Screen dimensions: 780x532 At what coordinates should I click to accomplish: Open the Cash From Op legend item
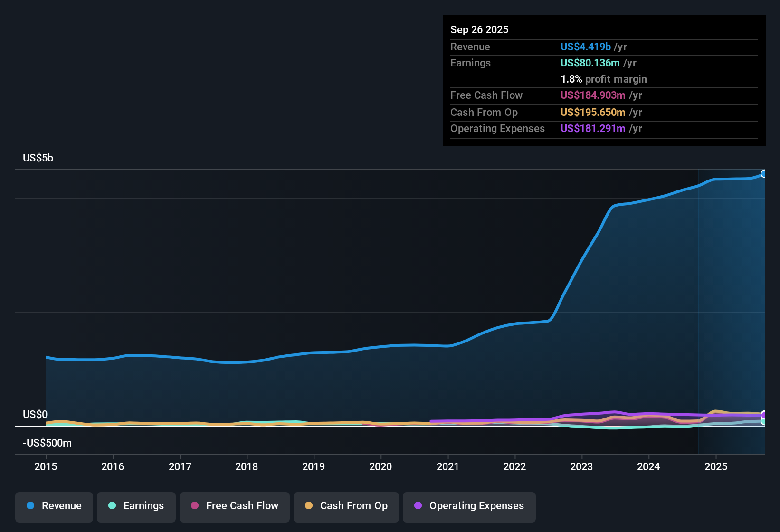coord(346,506)
